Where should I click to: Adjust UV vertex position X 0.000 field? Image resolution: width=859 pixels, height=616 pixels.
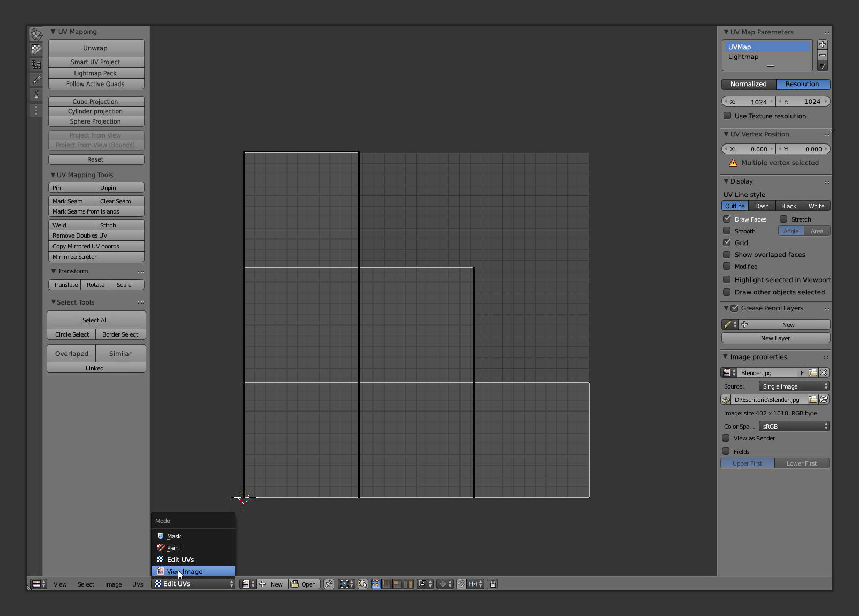749,149
